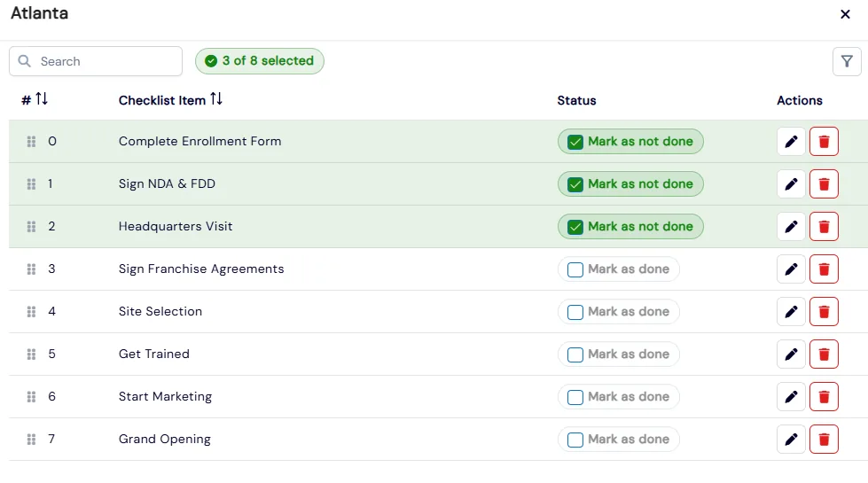Edit the Get Trained item
Viewport: 868px width, 483px height.
pyautogui.click(x=791, y=354)
